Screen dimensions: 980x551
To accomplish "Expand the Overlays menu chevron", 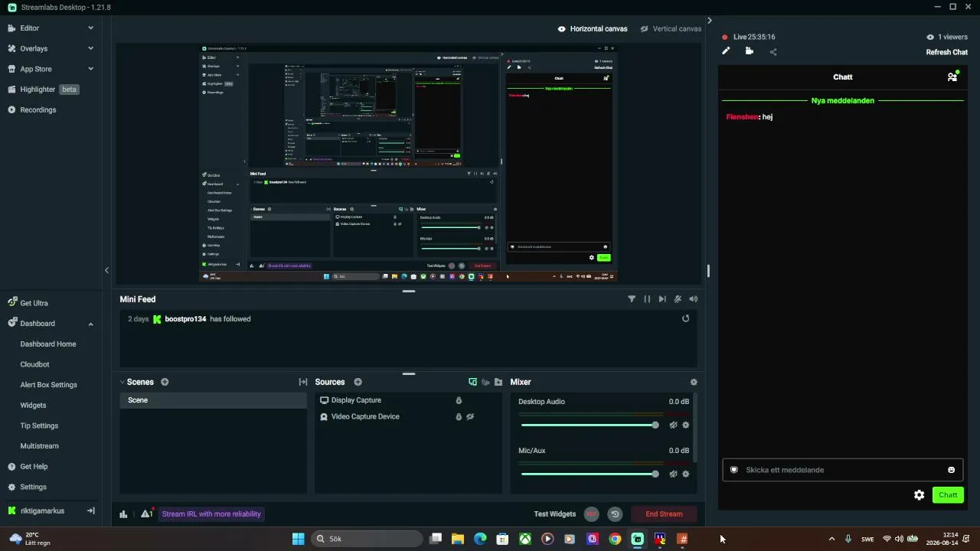I will pyautogui.click(x=90, y=48).
